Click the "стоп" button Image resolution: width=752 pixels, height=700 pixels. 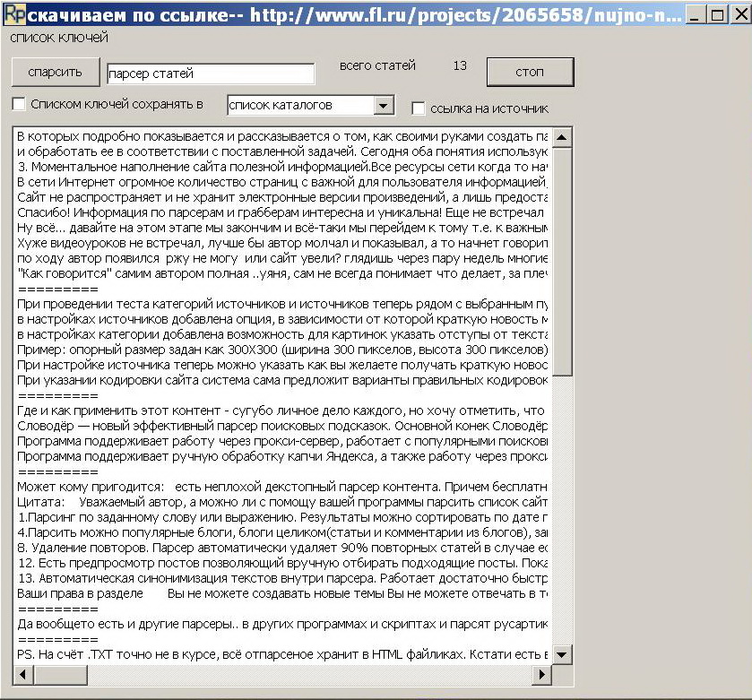(x=530, y=72)
